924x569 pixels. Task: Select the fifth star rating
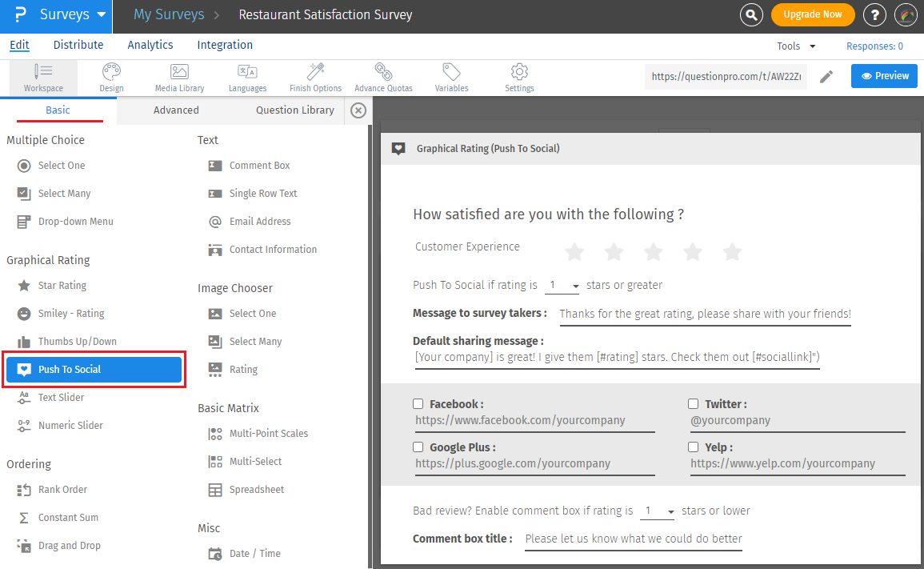[x=732, y=253]
